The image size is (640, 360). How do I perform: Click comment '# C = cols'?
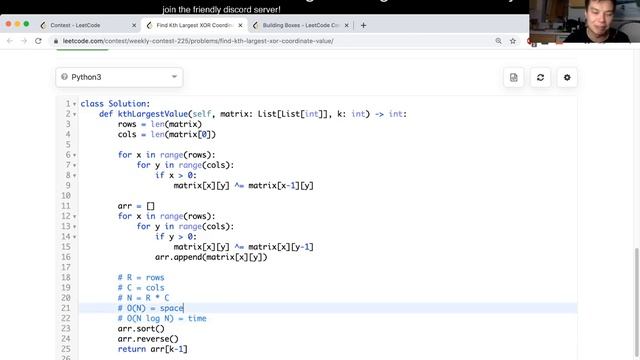141,287
